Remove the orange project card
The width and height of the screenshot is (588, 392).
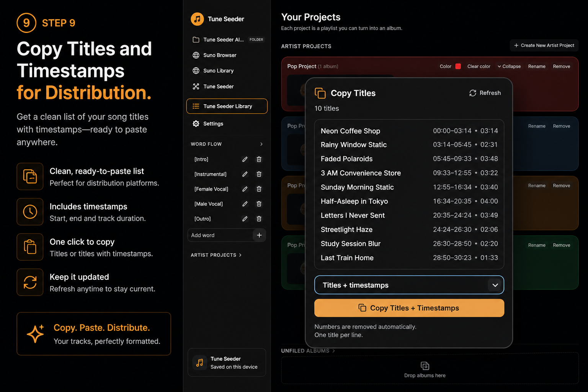pyautogui.click(x=562, y=186)
